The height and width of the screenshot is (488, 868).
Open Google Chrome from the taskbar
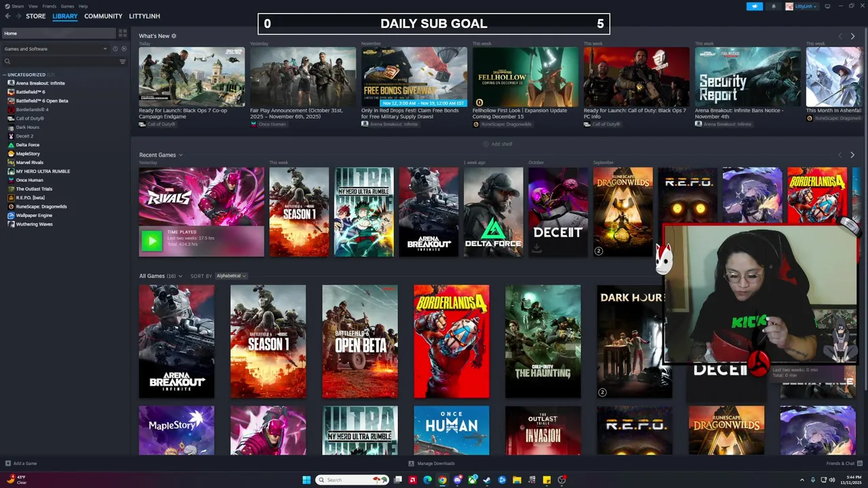(x=442, y=480)
